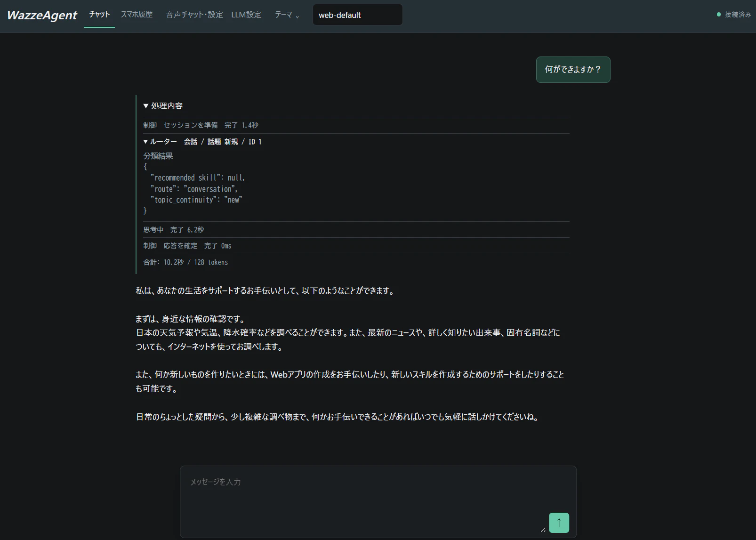Click the 分類結果 heading
This screenshot has height=540, width=756.
[158, 156]
